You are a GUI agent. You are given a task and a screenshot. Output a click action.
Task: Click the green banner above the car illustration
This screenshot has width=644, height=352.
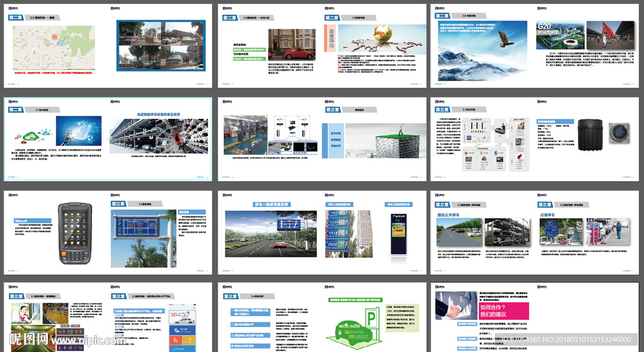(355, 300)
